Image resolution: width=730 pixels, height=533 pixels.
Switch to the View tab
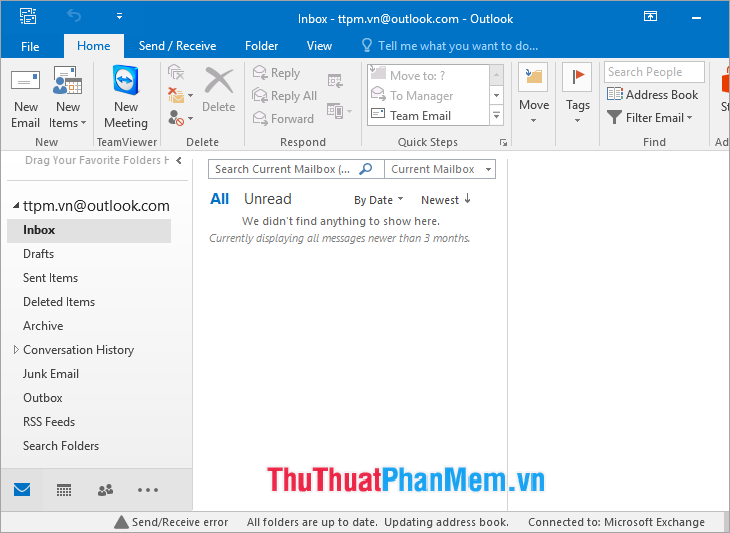(319, 46)
